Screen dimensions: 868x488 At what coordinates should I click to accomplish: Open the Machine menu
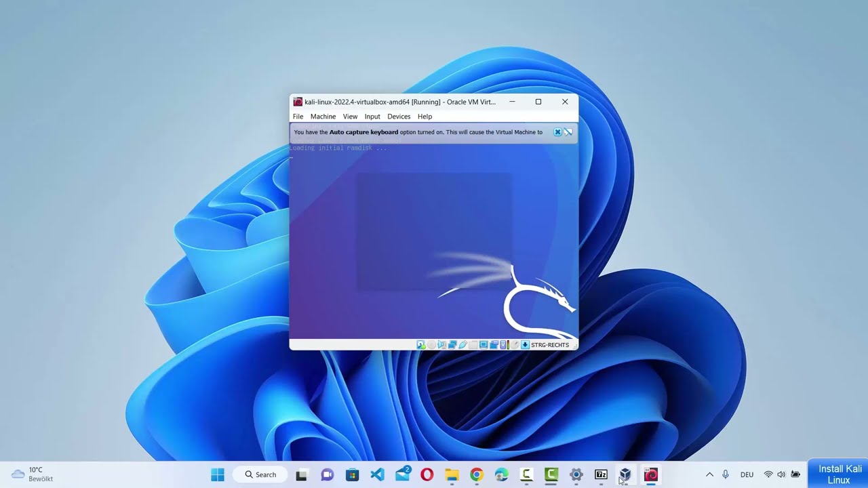[323, 117]
